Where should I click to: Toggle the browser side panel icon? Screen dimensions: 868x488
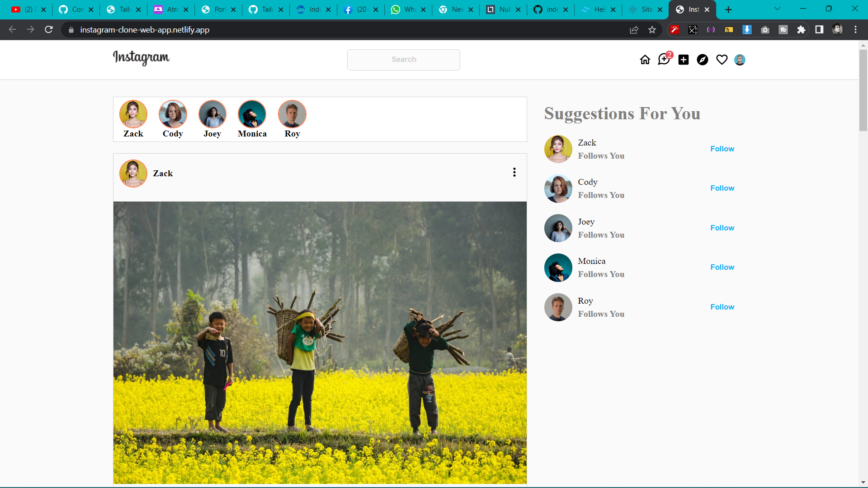(x=819, y=30)
